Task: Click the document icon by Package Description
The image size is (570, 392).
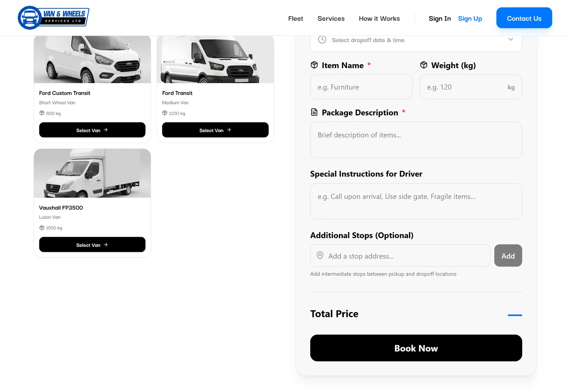Action: pyautogui.click(x=314, y=112)
